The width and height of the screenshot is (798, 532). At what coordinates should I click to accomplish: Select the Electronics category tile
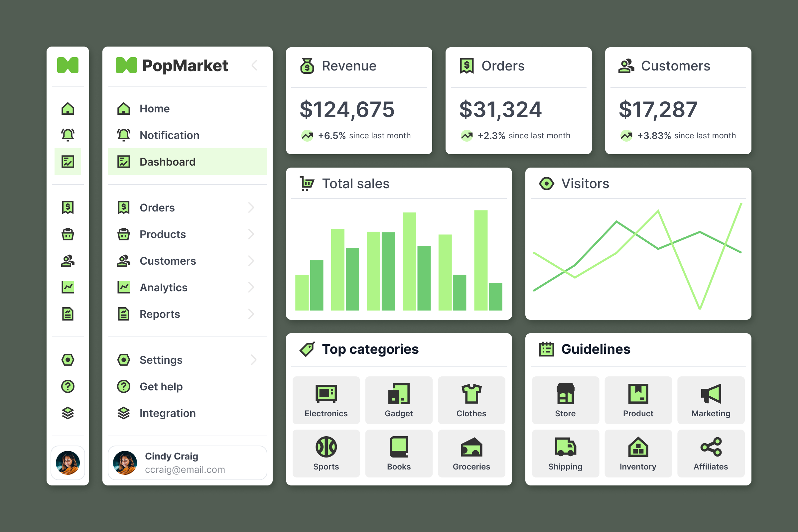pyautogui.click(x=326, y=400)
